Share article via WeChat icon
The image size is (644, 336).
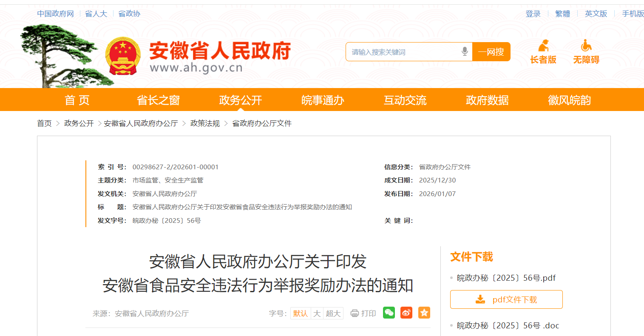(389, 313)
